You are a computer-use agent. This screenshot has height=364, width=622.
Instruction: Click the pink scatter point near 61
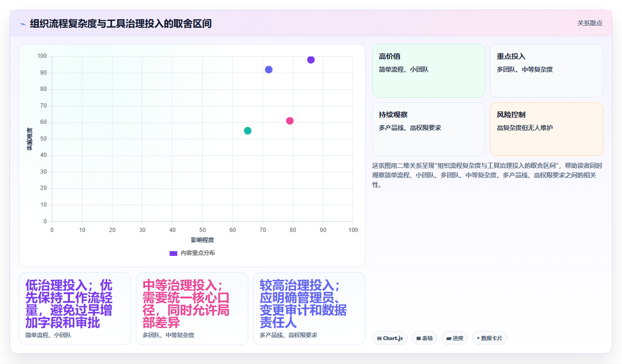tap(290, 121)
